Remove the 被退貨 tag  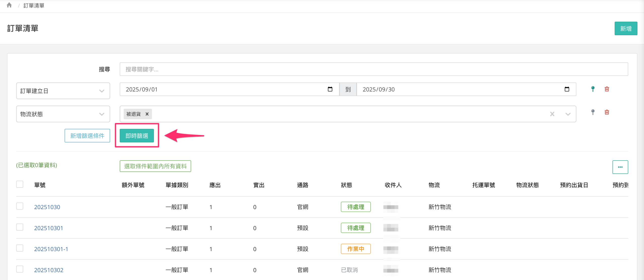point(147,114)
